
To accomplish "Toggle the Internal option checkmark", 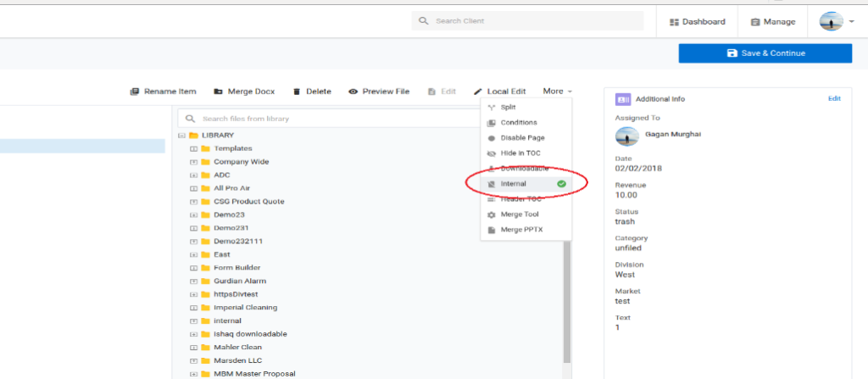I will (561, 184).
